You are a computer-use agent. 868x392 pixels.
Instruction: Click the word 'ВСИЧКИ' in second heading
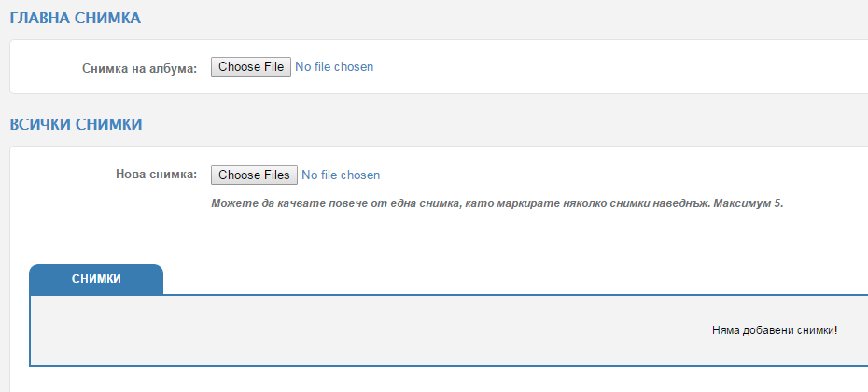coord(40,124)
